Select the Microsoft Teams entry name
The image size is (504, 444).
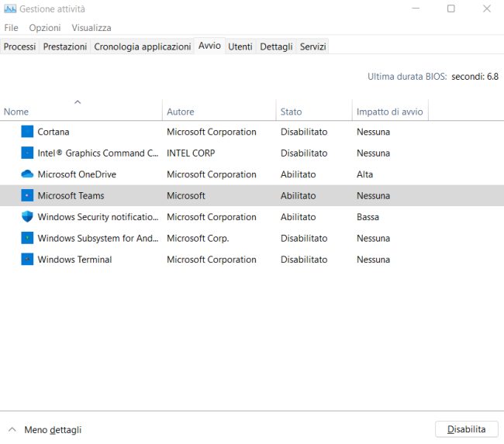click(x=71, y=195)
